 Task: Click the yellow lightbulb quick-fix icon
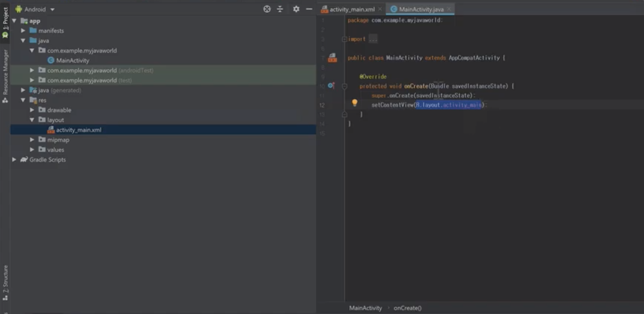(x=354, y=103)
